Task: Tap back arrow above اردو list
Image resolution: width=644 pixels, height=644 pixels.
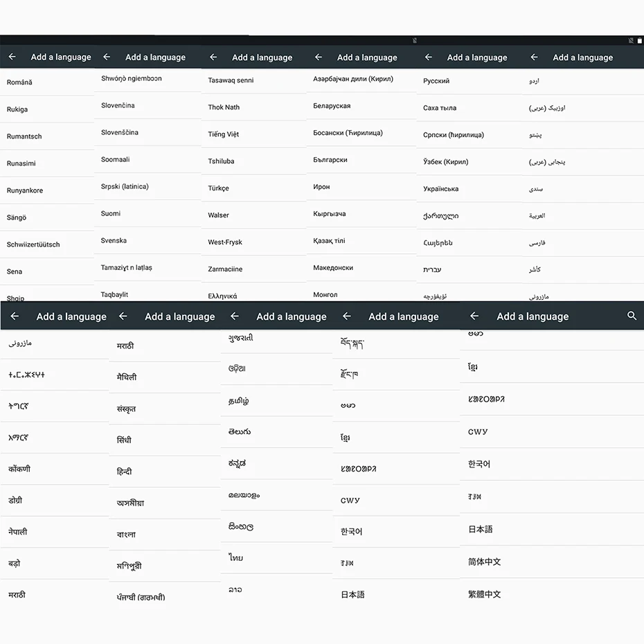Action: [534, 57]
